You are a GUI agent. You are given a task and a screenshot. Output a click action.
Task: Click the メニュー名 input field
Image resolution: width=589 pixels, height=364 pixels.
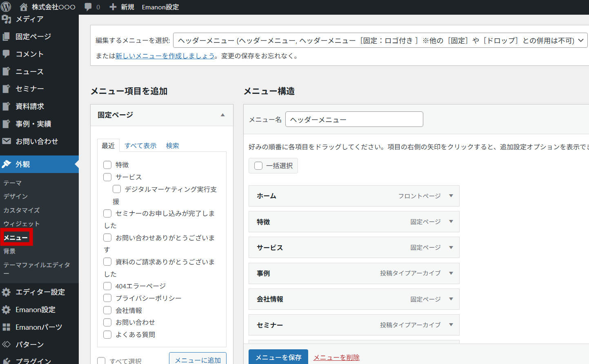point(354,119)
